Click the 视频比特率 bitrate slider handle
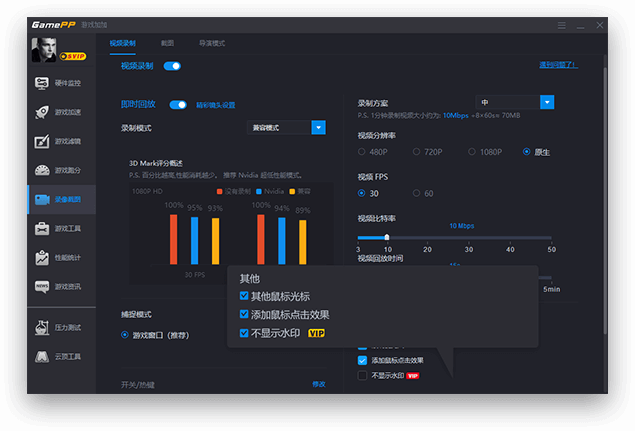 click(387, 237)
